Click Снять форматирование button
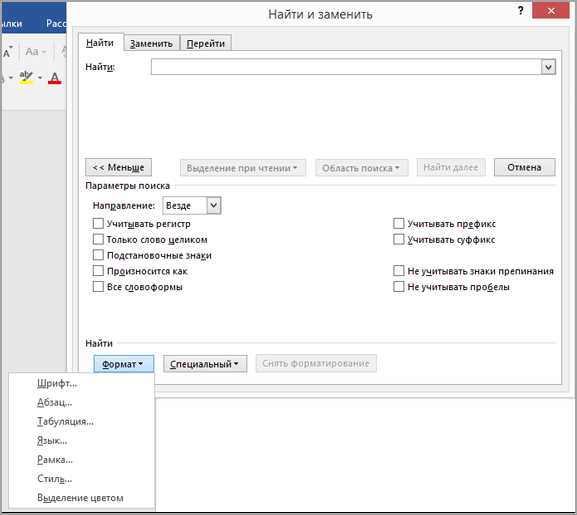Screen dimensions: 577x515 (x=316, y=363)
